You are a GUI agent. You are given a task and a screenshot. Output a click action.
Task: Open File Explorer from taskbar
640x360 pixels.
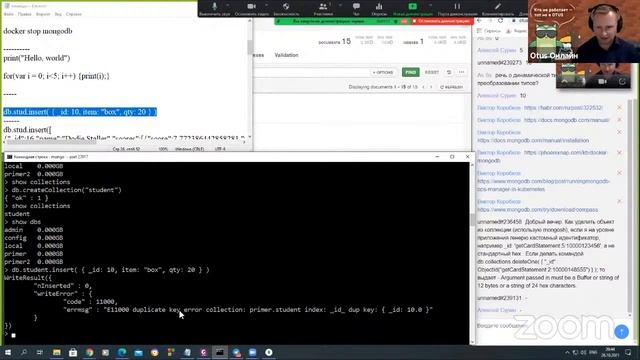(56, 352)
